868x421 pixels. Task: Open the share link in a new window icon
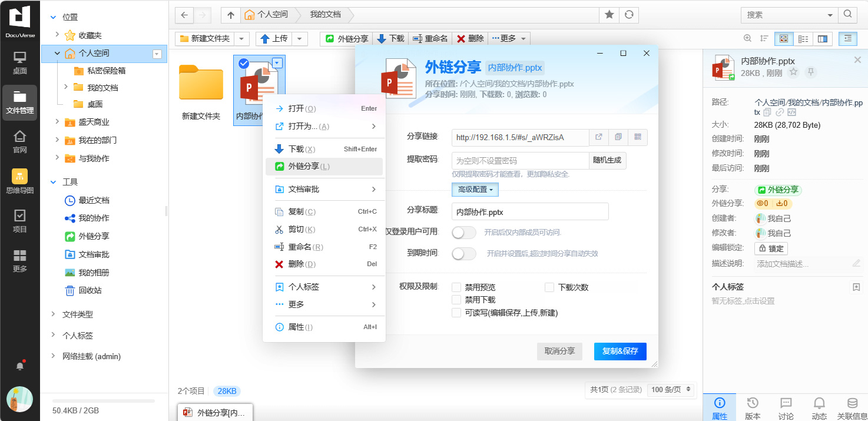click(599, 137)
